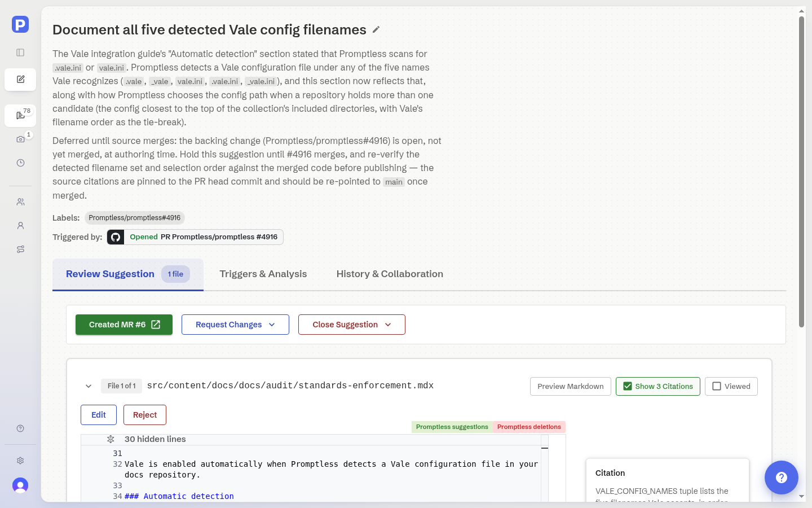Click the Preview Markdown button
Viewport: 812px width, 508px height.
[571, 386]
